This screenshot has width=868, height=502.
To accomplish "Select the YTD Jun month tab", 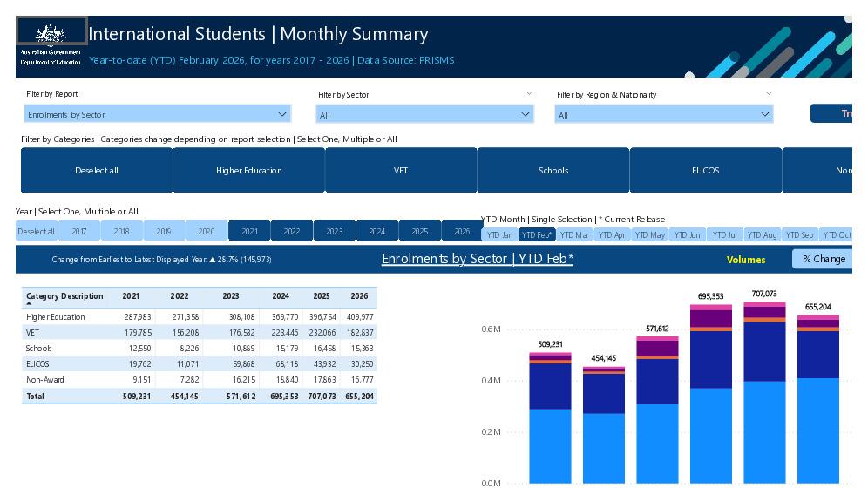I will coord(688,234).
